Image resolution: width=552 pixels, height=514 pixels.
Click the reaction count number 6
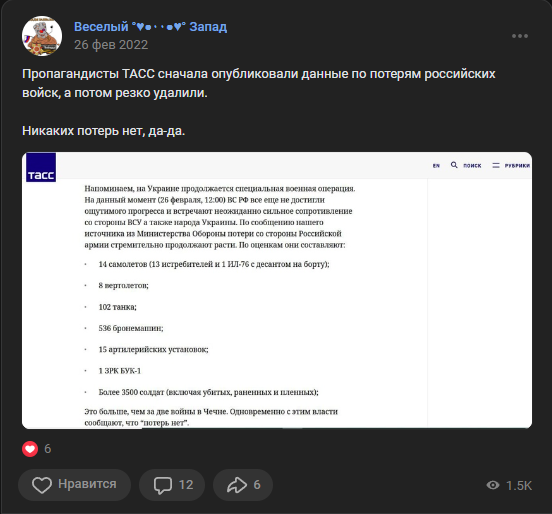click(48, 449)
